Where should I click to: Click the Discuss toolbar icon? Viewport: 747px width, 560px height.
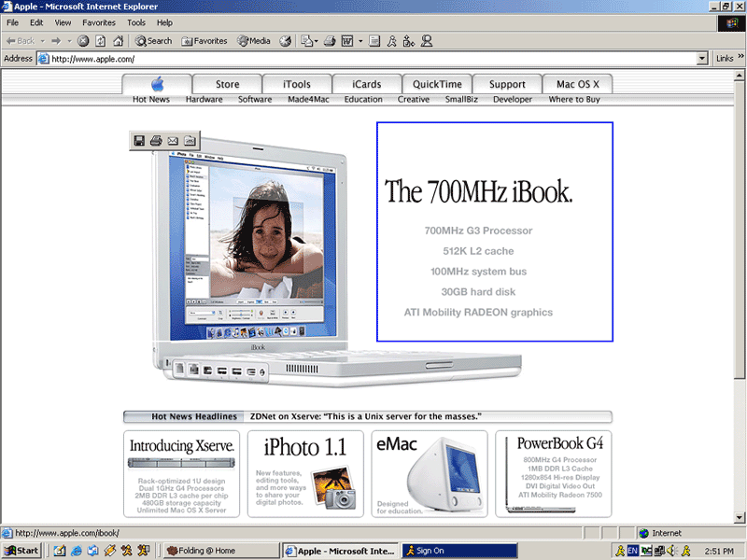[x=374, y=41]
